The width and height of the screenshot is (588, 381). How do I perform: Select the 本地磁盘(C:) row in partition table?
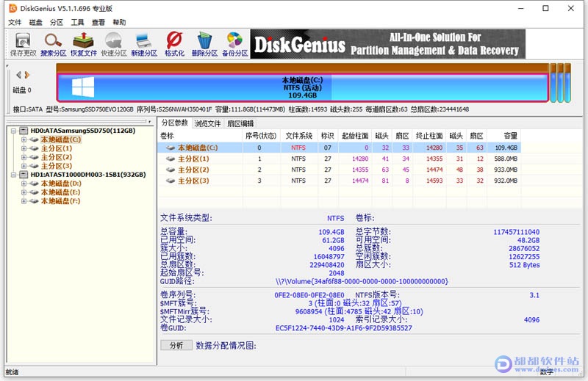[x=340, y=148]
